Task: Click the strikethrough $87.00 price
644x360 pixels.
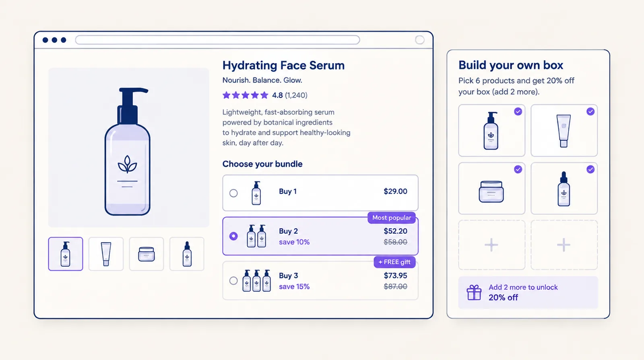Action: (x=395, y=287)
